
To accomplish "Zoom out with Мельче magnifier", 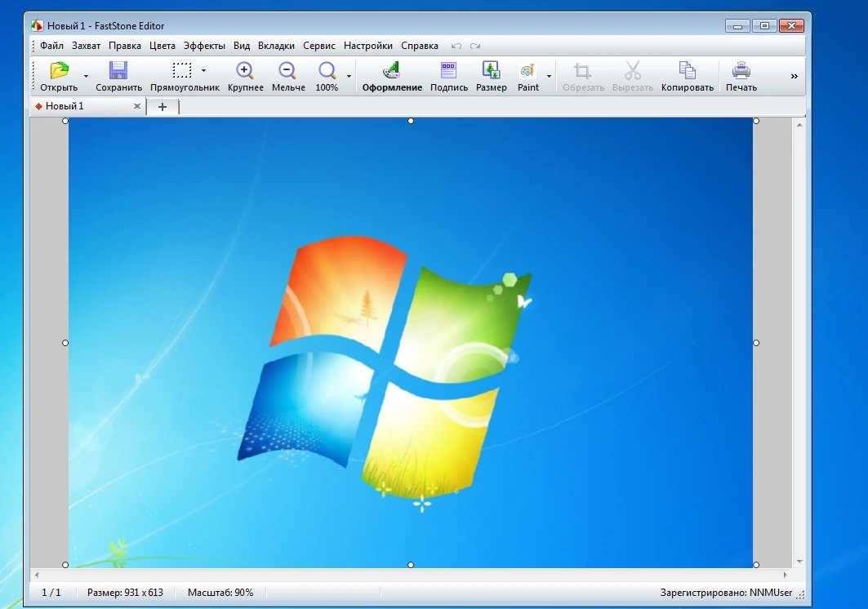I will 287,71.
